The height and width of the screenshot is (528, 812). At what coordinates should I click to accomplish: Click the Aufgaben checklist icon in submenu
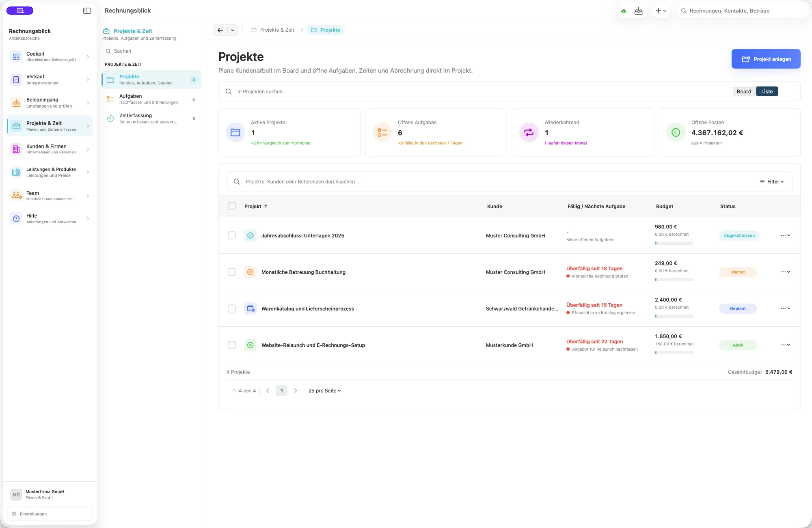[110, 99]
